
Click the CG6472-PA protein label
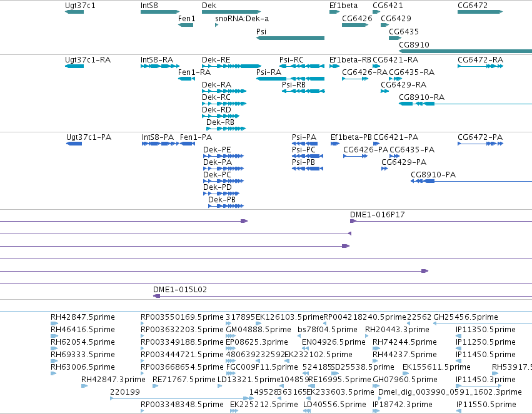[479, 137]
